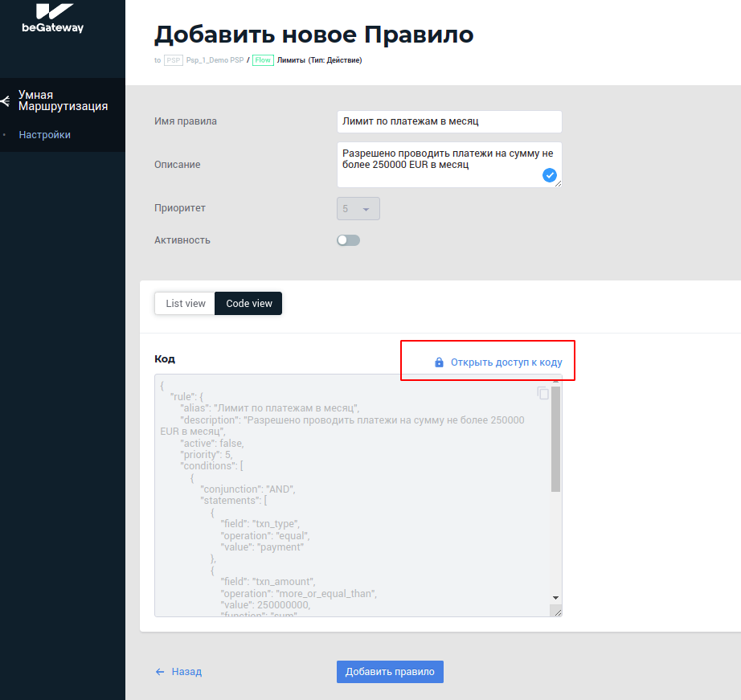Click the Открыть доступ к коду link
Viewport: 741px width, 700px height.
click(x=506, y=362)
